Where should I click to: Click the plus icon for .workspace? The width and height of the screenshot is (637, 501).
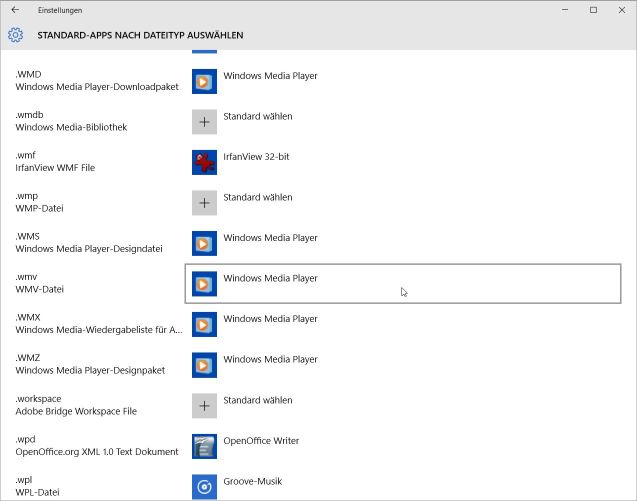[204, 406]
